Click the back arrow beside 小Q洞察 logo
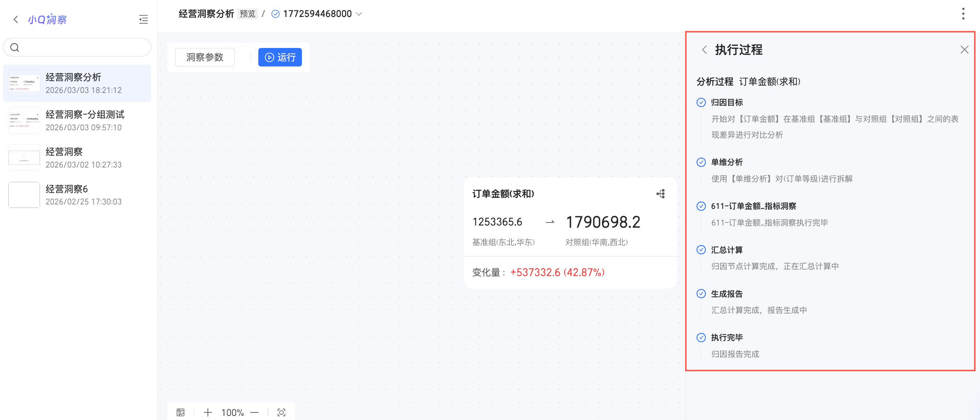The image size is (980, 420). coord(16,20)
